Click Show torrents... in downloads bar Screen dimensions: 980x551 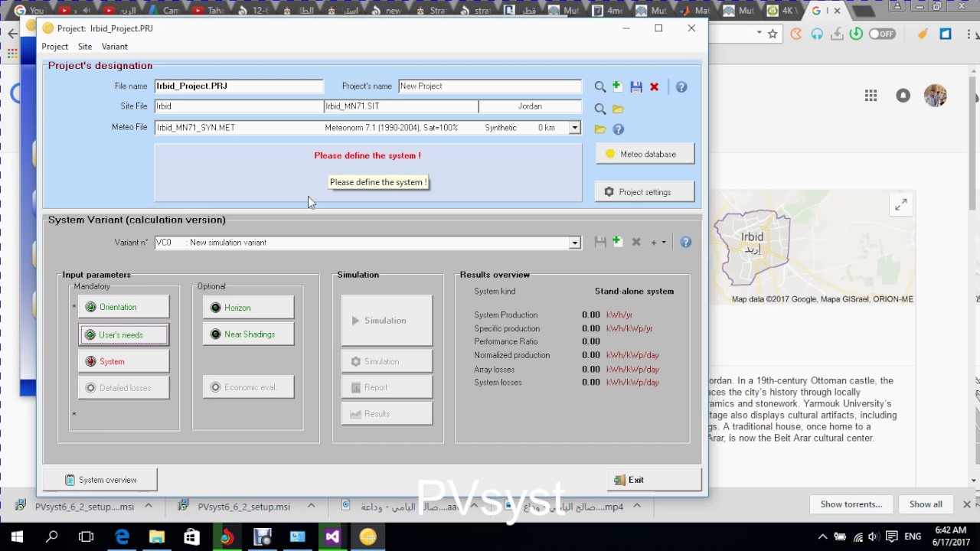[x=851, y=504]
